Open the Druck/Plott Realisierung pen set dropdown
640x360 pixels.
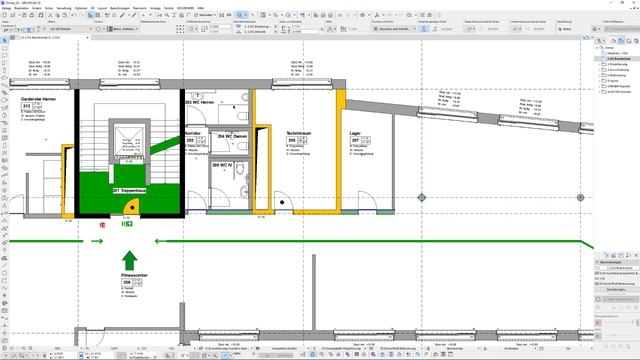[398, 349]
